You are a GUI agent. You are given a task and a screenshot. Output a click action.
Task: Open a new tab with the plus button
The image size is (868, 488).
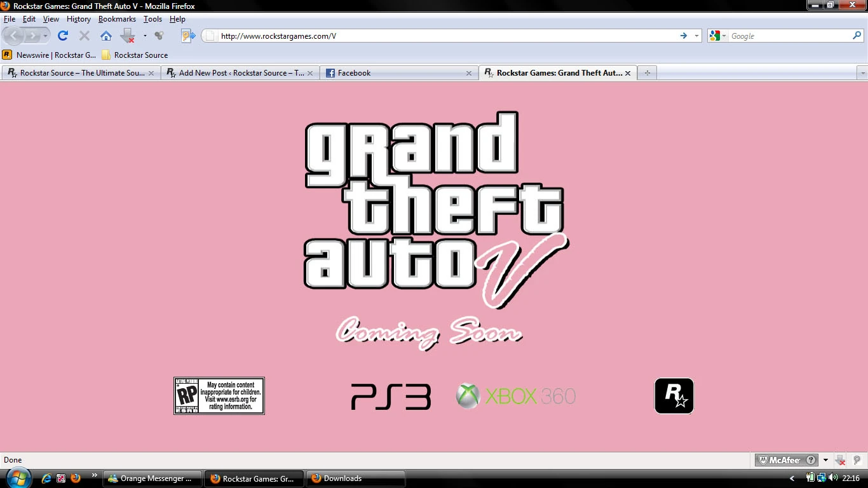pos(648,73)
